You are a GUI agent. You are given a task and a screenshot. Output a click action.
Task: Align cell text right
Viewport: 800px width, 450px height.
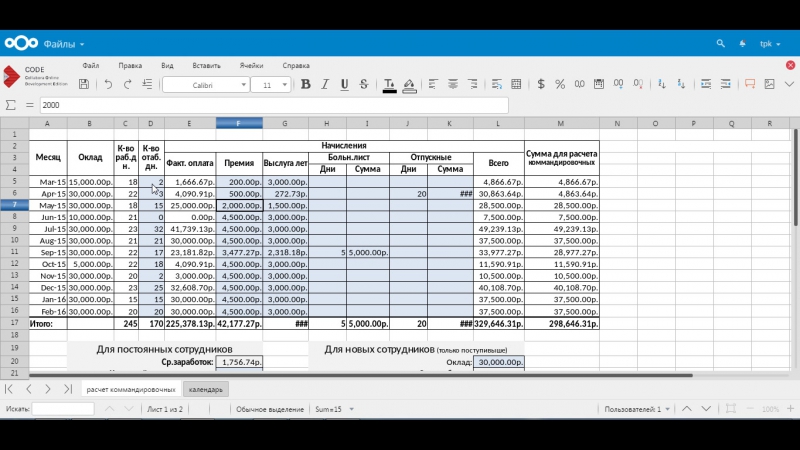click(x=472, y=85)
